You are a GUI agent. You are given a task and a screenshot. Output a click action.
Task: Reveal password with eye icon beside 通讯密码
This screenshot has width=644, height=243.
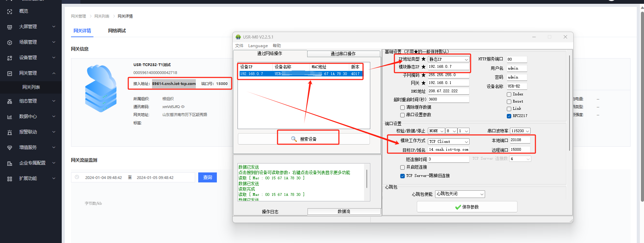pos(183,107)
